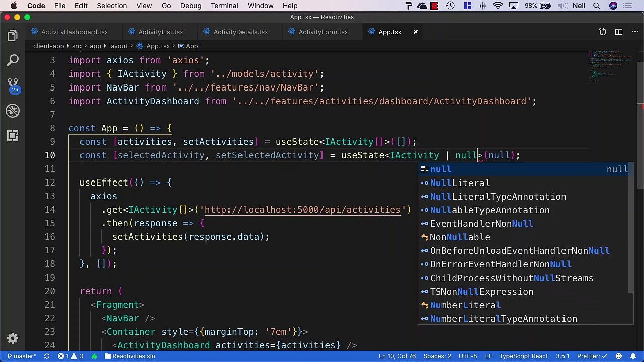Screen dimensions: 644x362
Task: Click the Ln 10, Col 76 indicator
Action: (397, 356)
